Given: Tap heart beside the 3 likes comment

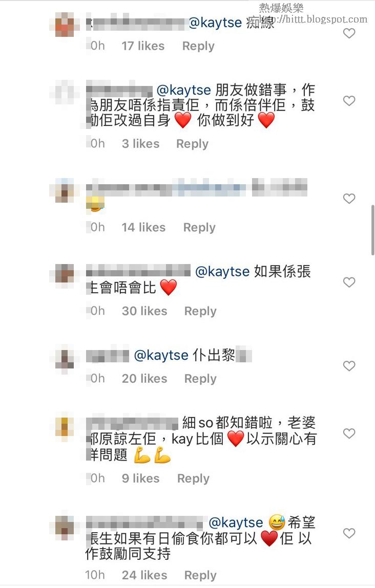Looking at the screenshot, I should point(349,100).
